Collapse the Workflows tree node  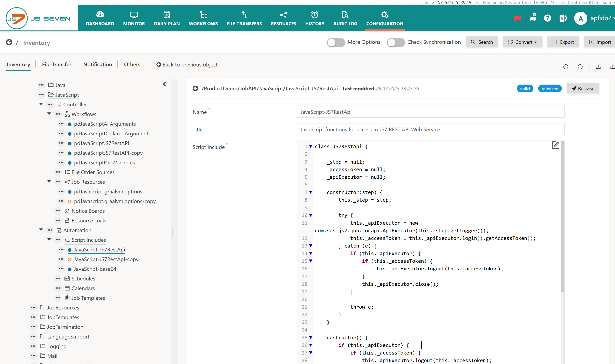49,114
